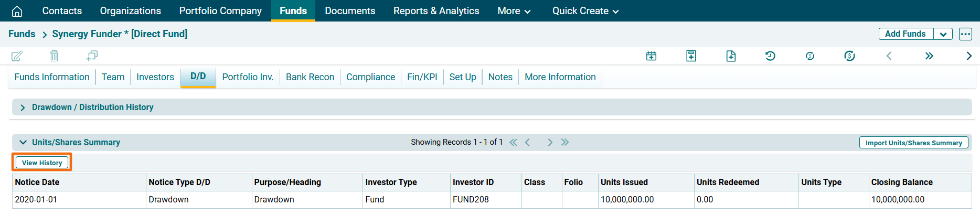Click the duplicate record icon

click(92, 56)
